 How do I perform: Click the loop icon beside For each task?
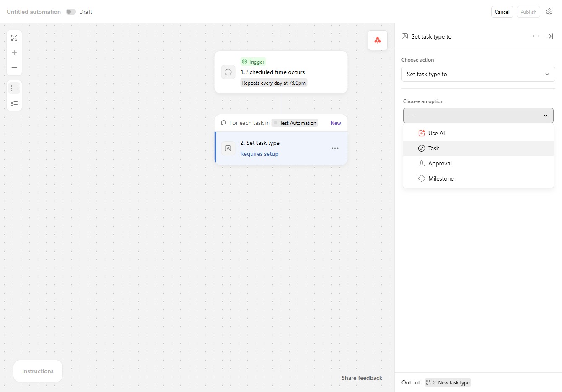click(224, 123)
